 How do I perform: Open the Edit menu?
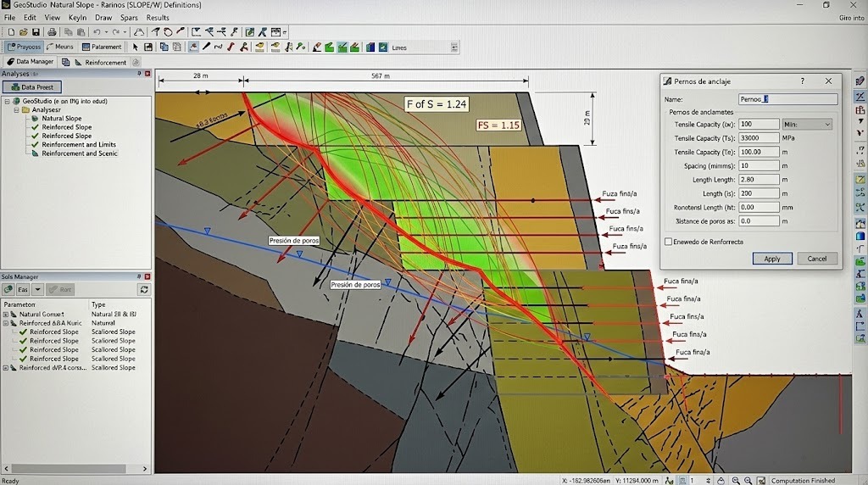click(30, 18)
